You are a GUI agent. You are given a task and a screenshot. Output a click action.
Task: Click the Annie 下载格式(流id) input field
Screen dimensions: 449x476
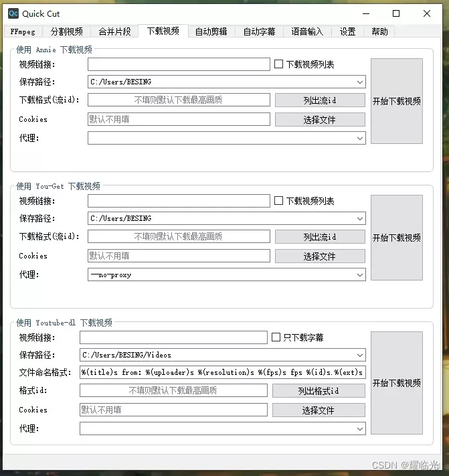pos(179,100)
